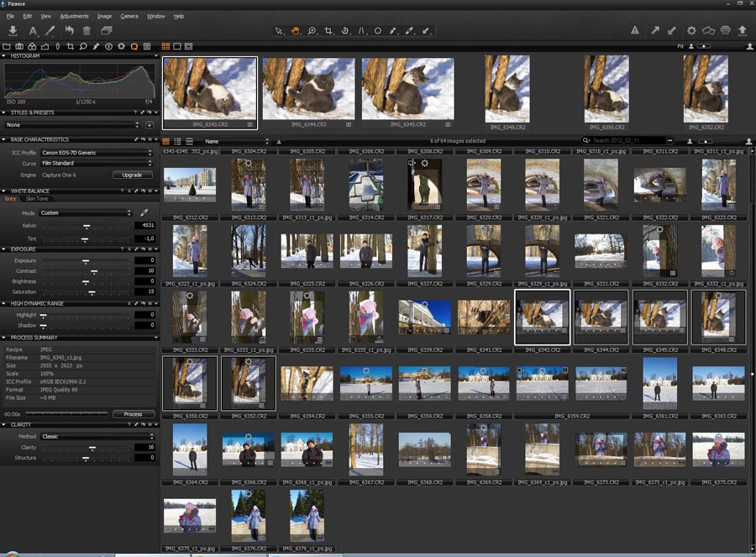Screen dimensions: 756x557
Task: Open the File menu
Action: coord(11,17)
